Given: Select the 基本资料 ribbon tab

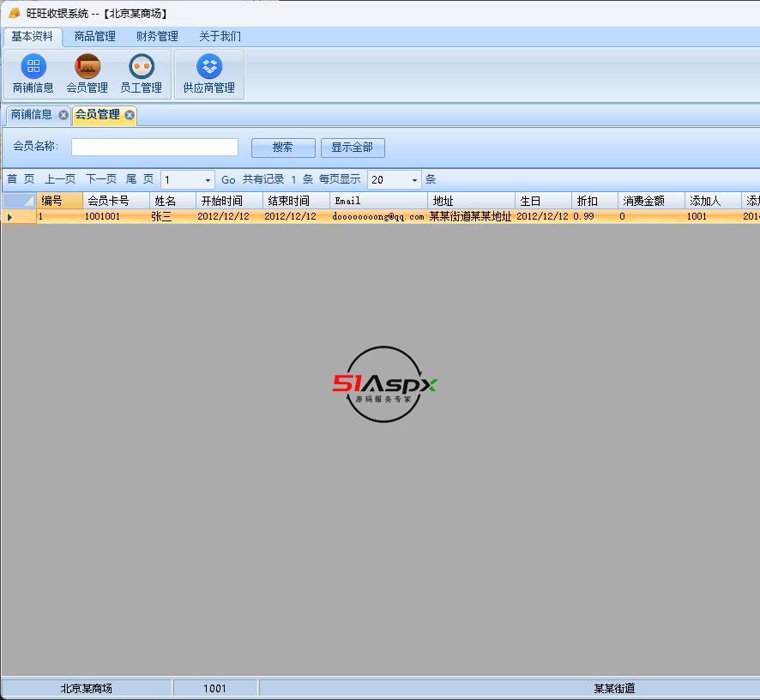Looking at the screenshot, I should (33, 36).
